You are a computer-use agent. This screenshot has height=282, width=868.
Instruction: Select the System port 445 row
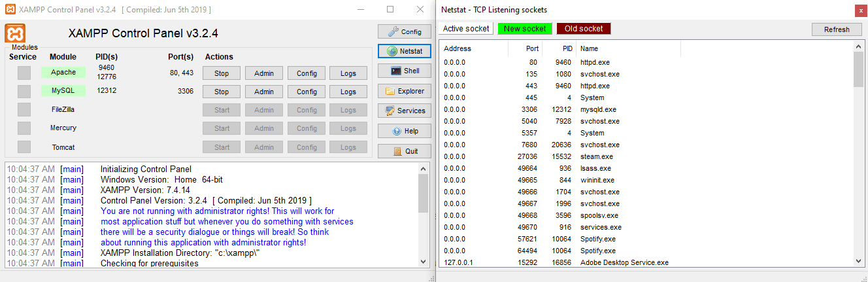(x=646, y=97)
